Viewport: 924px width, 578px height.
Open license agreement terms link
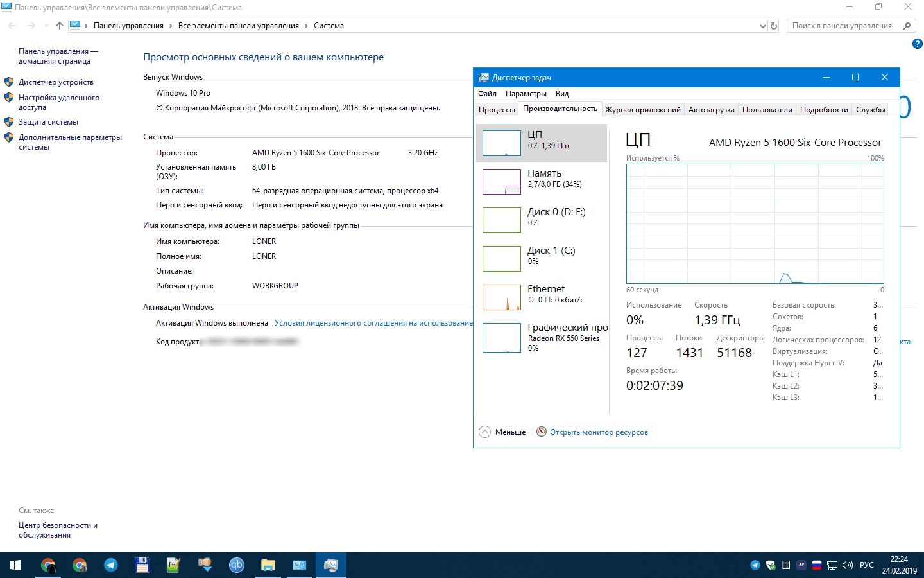(373, 323)
